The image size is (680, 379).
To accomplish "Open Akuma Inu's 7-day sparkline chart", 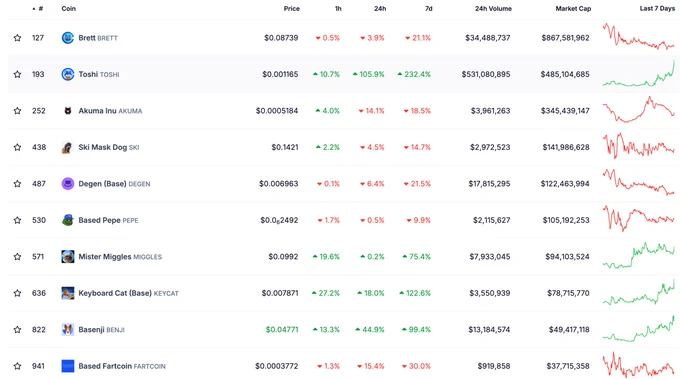I will tap(638, 109).
